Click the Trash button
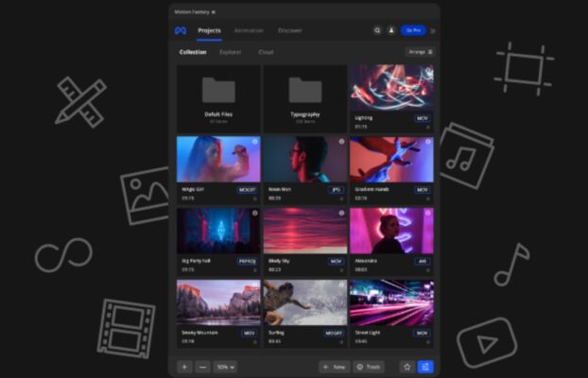 (x=369, y=367)
